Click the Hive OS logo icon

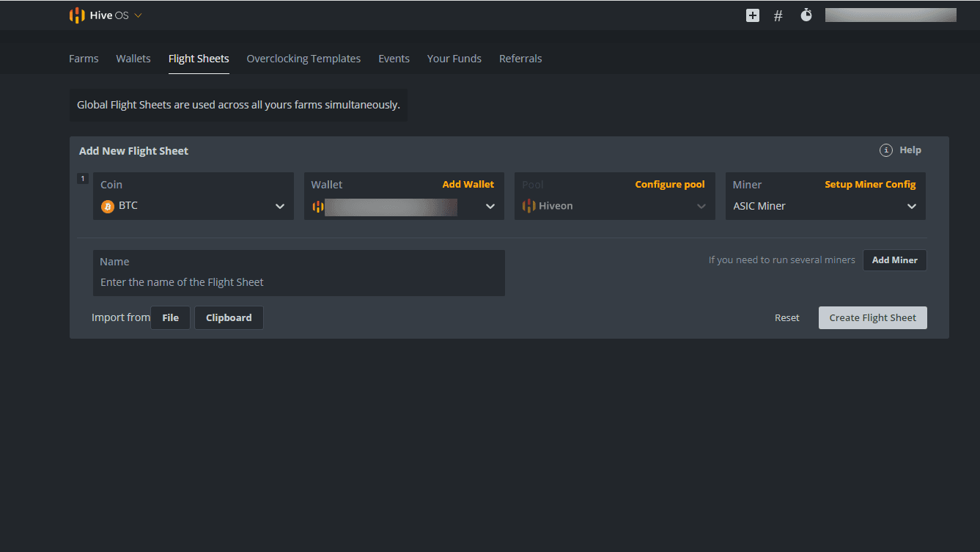click(x=77, y=15)
